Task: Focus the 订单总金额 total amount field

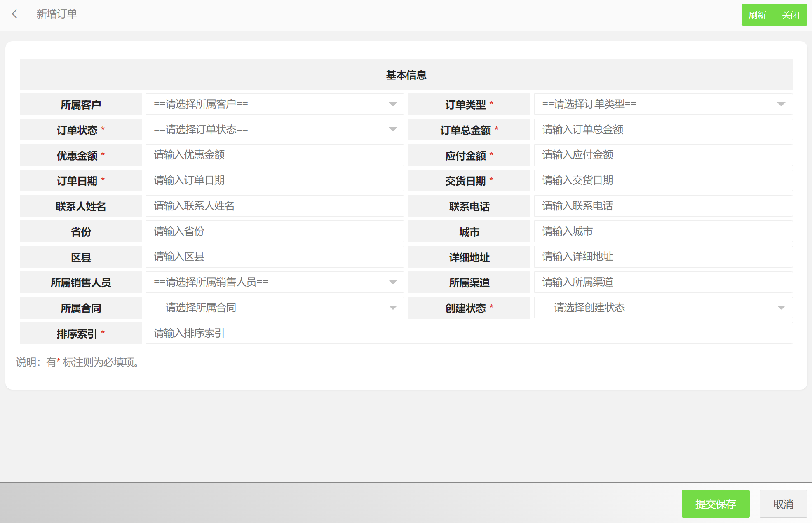Action: (663, 130)
